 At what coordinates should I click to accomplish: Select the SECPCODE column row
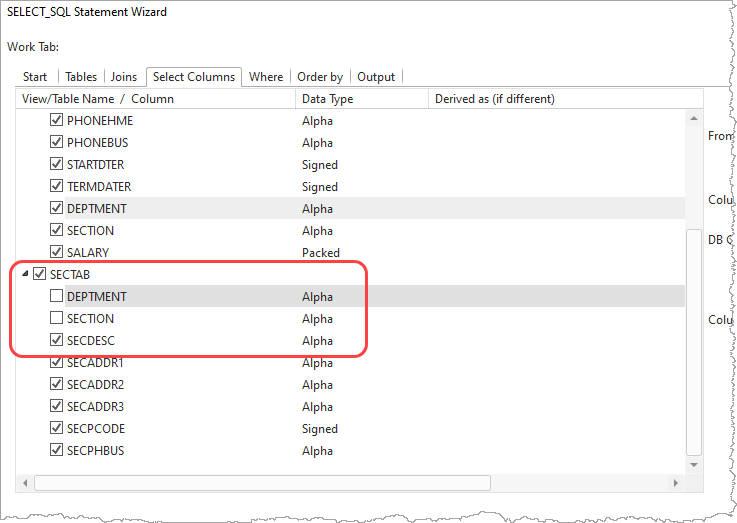tap(96, 428)
